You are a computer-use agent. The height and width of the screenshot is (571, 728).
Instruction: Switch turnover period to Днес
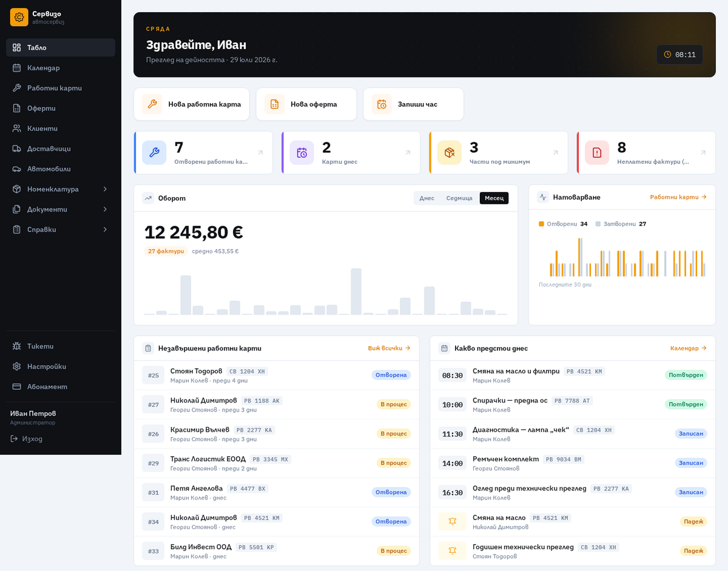click(427, 198)
